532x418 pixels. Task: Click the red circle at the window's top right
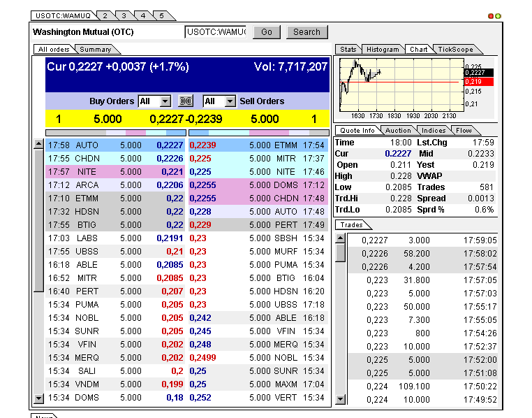tap(491, 16)
